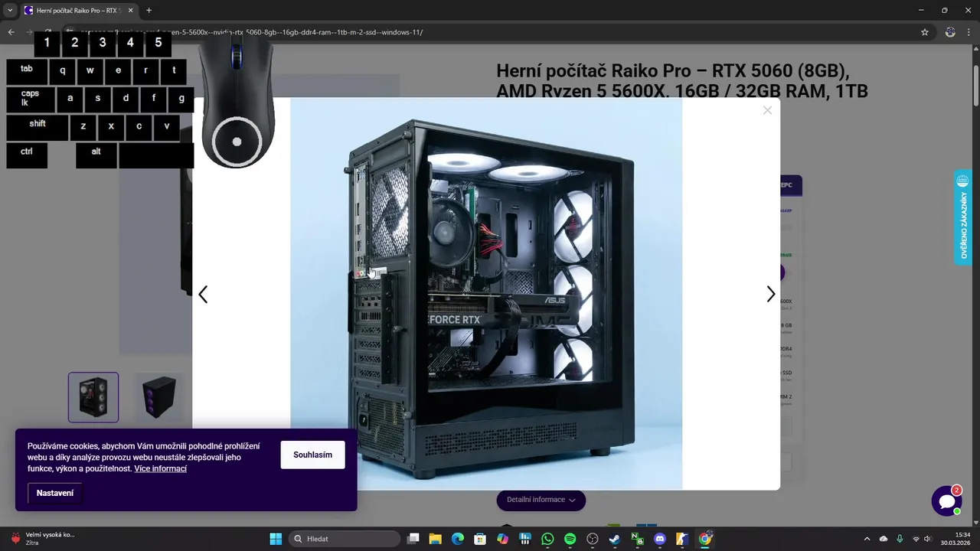Open Counter-Strike from the taskbar
Image resolution: width=980 pixels, height=551 pixels.
pyautogui.click(x=682, y=539)
